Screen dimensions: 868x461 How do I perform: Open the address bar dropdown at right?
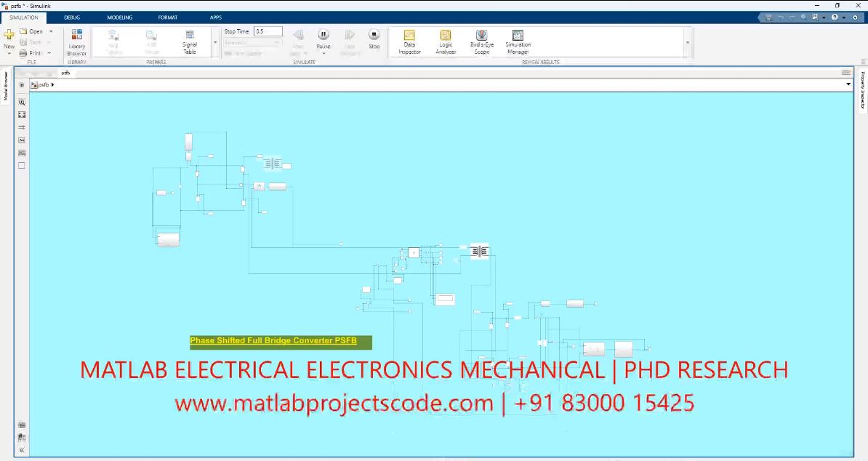(x=848, y=84)
